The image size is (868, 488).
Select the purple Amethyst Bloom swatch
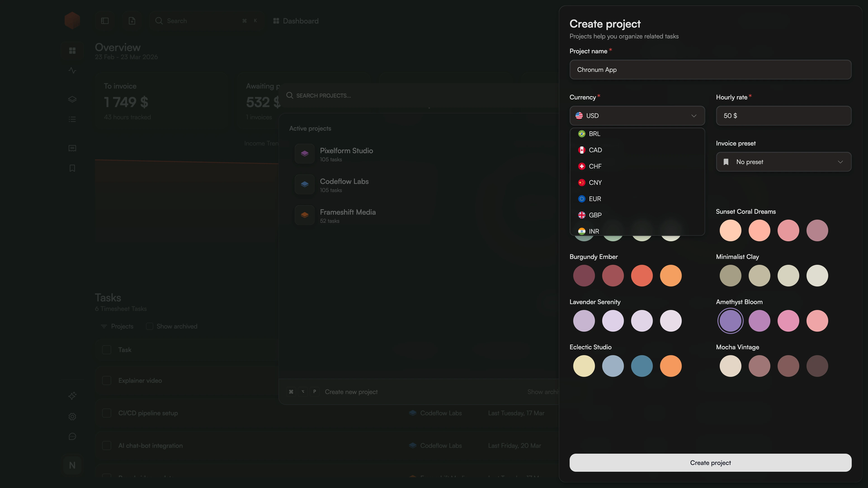[731, 321]
